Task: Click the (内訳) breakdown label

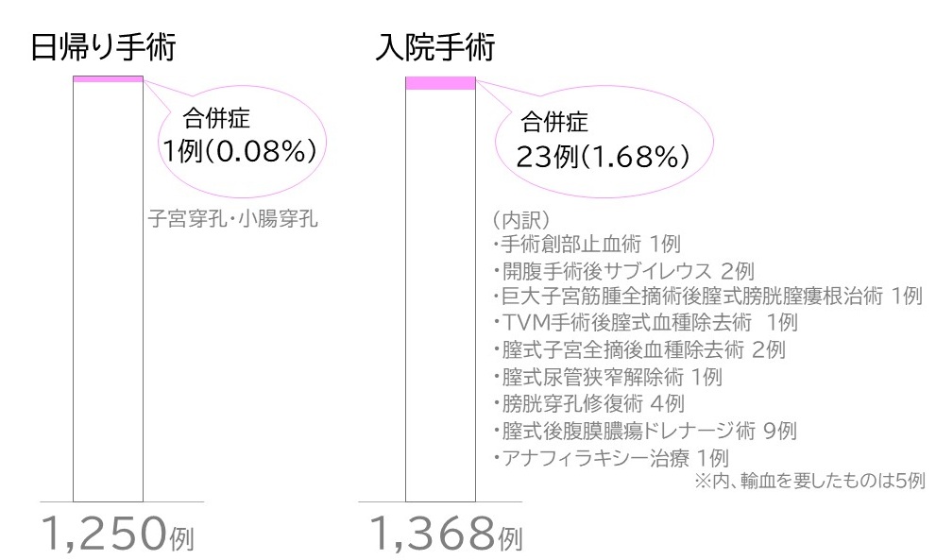Action: 520,220
